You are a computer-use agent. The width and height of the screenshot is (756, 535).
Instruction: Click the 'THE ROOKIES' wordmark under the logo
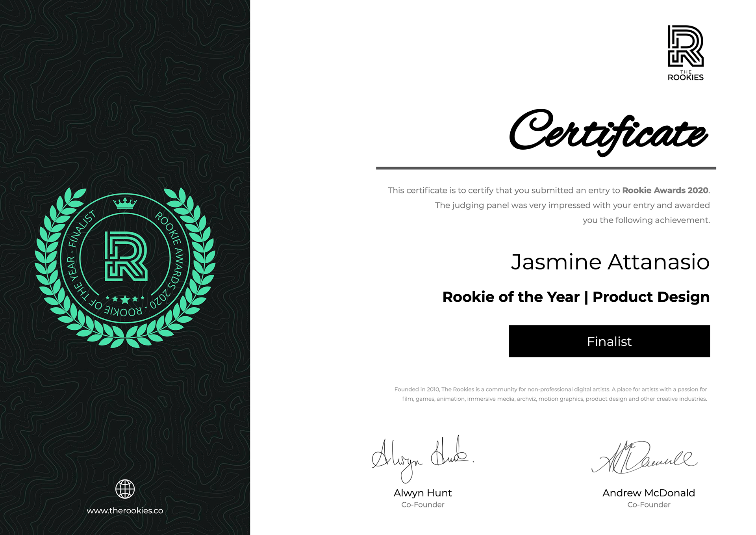[x=686, y=76]
